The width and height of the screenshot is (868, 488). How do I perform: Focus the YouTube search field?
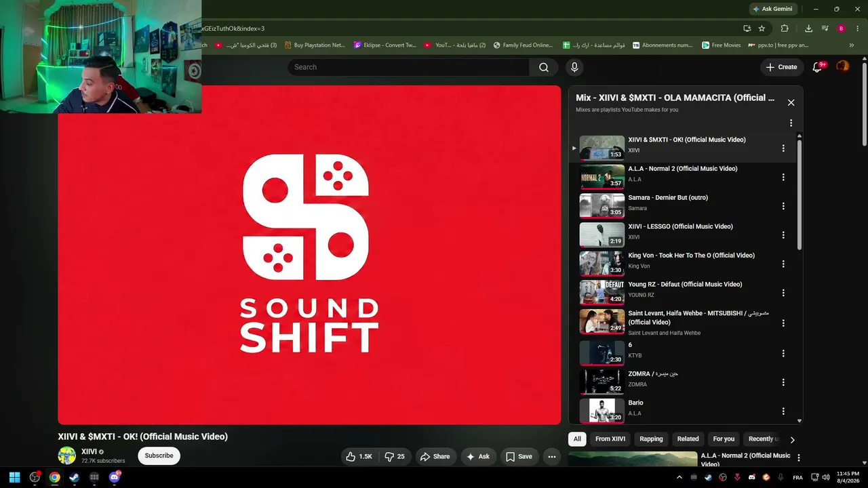(408, 67)
